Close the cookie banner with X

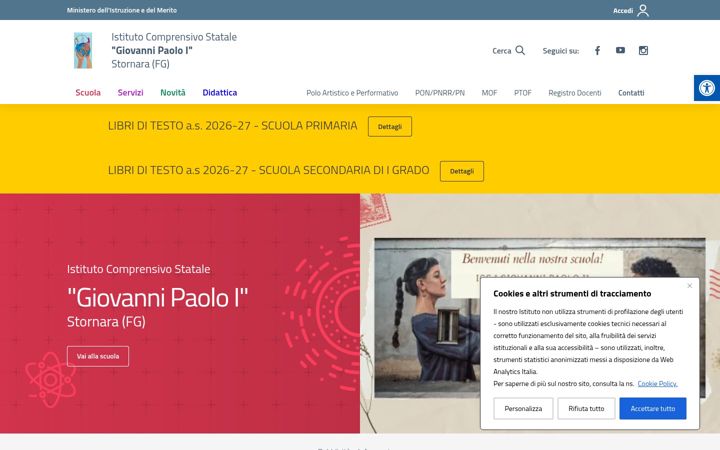click(x=690, y=286)
